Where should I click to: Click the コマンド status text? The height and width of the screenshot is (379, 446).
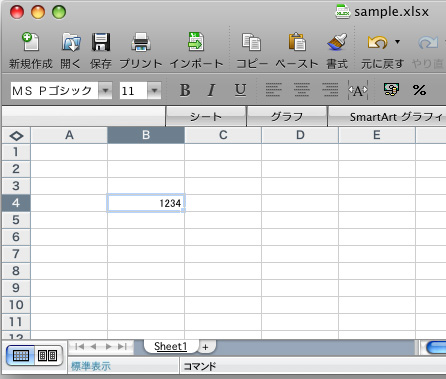(200, 366)
